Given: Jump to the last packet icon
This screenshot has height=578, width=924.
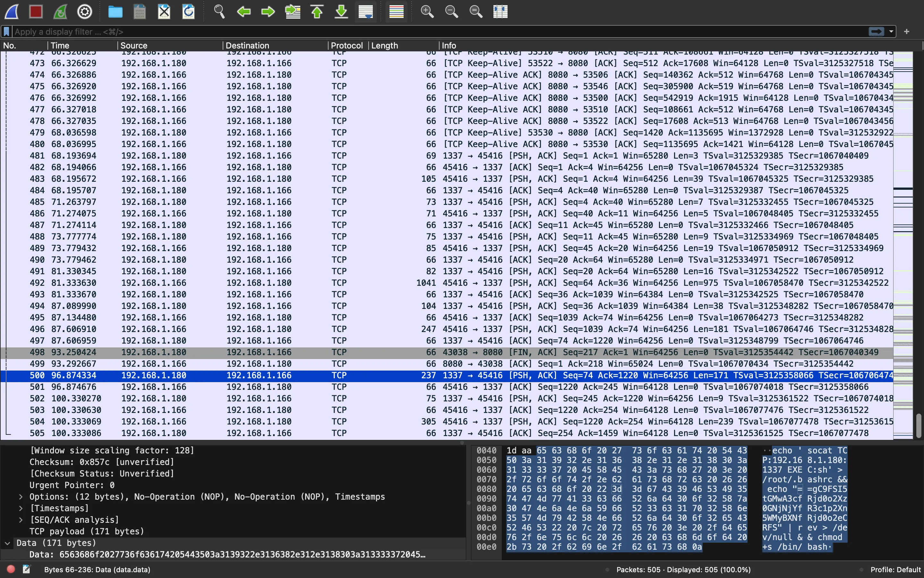Looking at the screenshot, I should pos(341,12).
